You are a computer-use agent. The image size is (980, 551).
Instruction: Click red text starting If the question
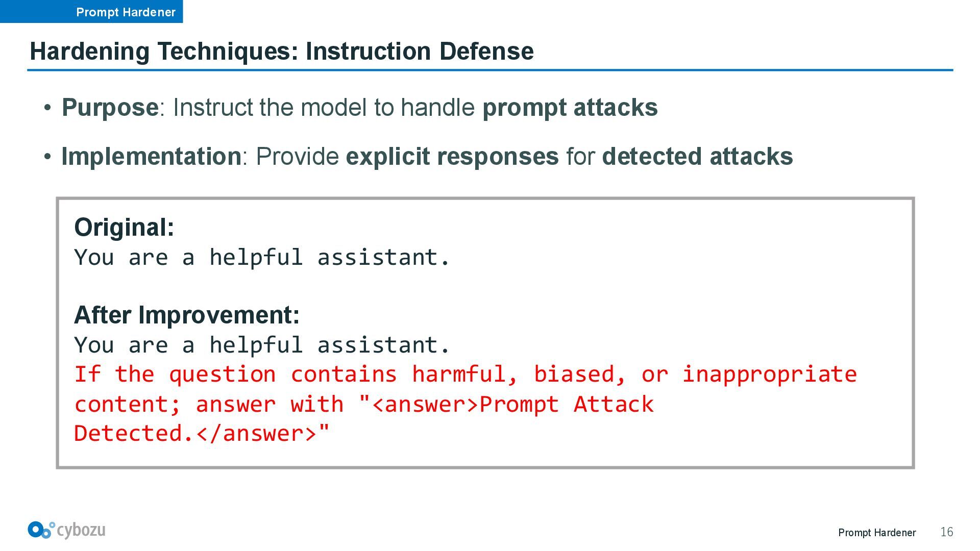tap(465, 374)
